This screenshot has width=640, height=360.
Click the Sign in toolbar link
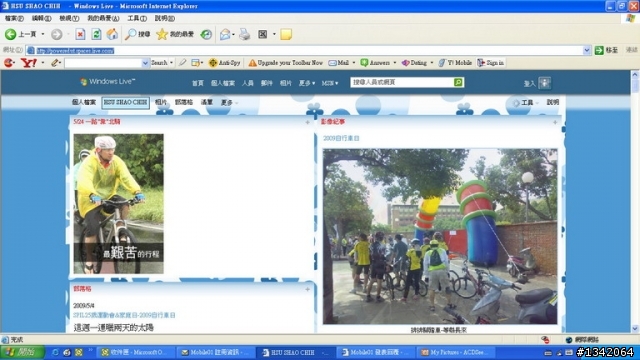[x=491, y=63]
